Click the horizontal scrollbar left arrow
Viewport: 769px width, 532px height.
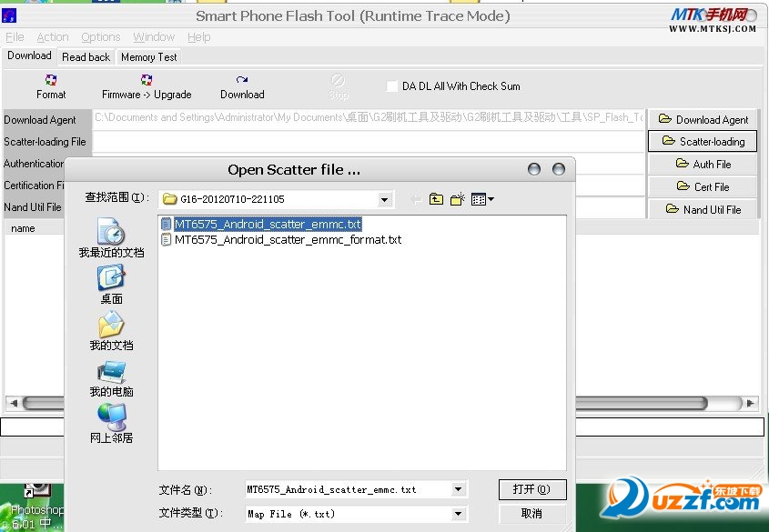tap(14, 403)
